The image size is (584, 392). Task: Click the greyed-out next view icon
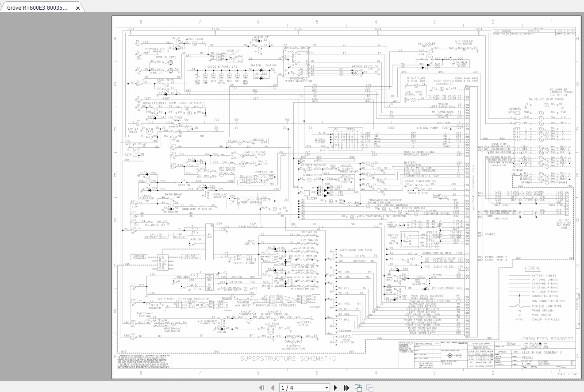coord(369,388)
